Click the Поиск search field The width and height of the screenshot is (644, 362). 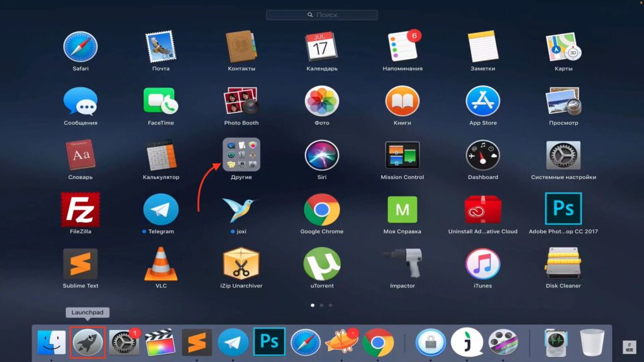[322, 15]
